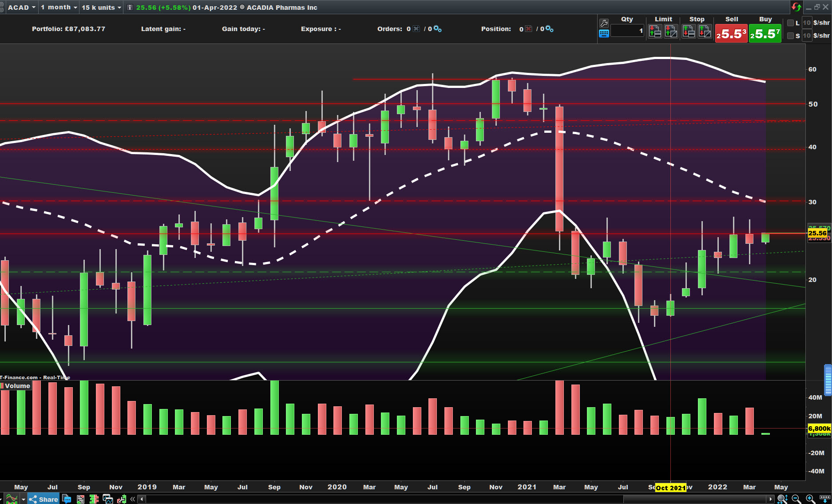Click the indicators chart icon at bottom left
This screenshot has width=832, height=504.
click(12, 499)
